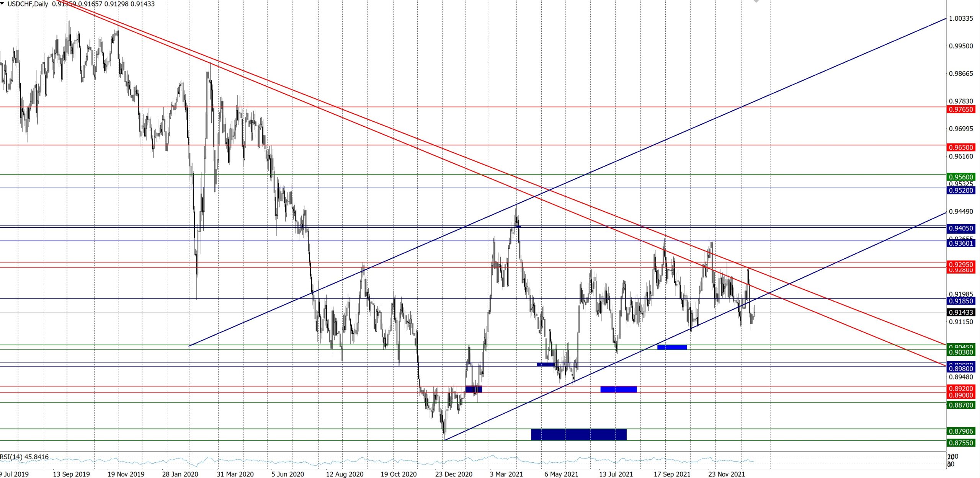Click the black current price tag 0.91433
The width and height of the screenshot is (980, 478).
click(960, 312)
